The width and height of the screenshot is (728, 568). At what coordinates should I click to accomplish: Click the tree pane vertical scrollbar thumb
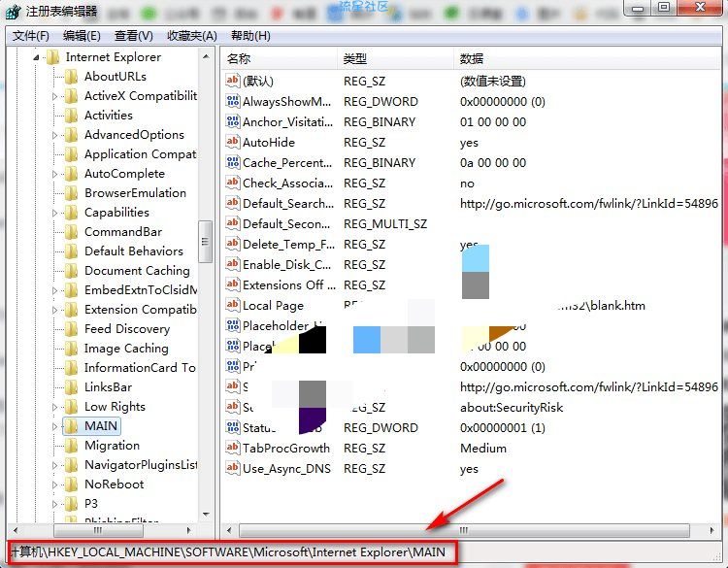pos(205,242)
